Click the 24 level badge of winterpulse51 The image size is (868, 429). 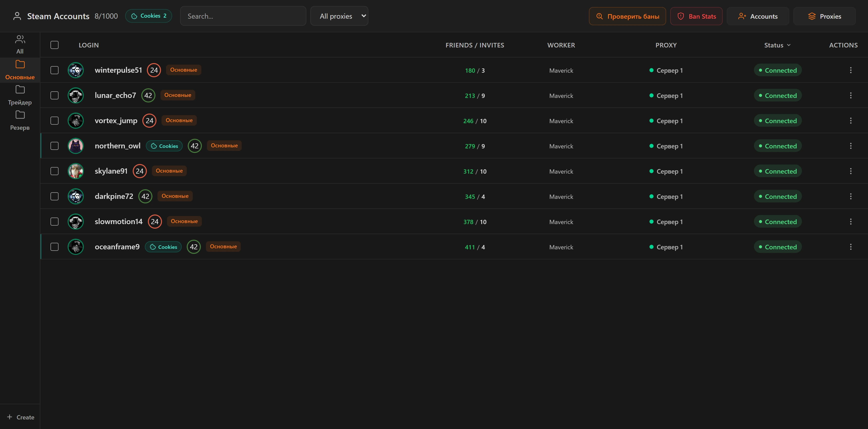pyautogui.click(x=154, y=70)
